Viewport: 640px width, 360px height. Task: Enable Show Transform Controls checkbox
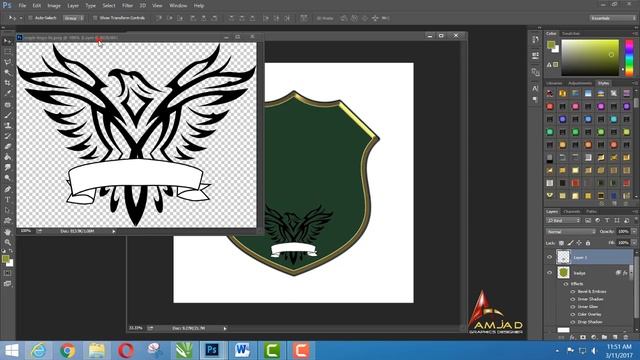tap(95, 18)
